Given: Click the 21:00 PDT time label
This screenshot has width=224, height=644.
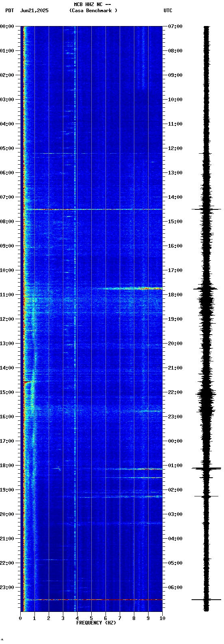Looking at the screenshot, I should (7, 539).
